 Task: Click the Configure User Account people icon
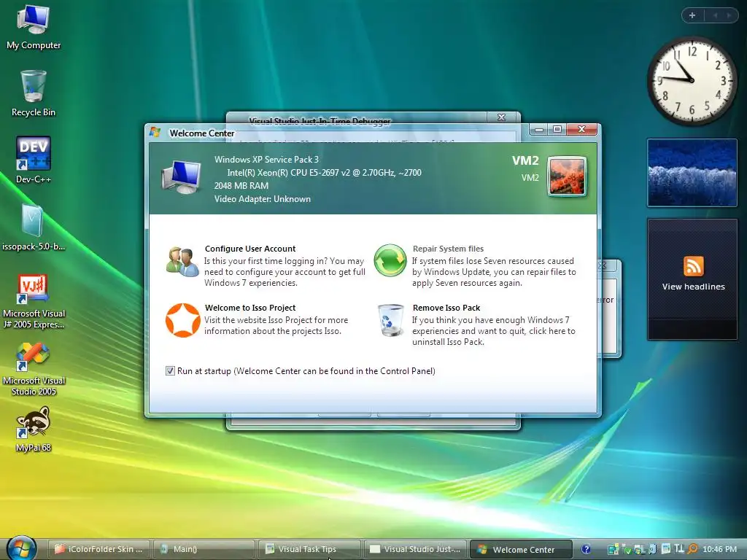[x=182, y=262]
